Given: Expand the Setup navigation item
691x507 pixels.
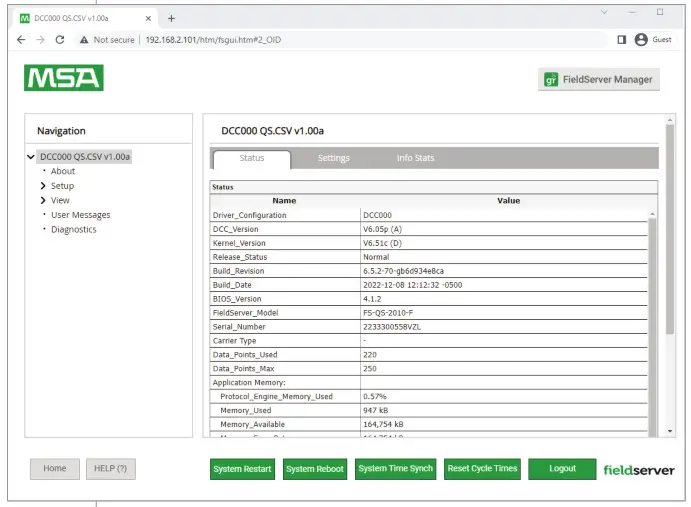Looking at the screenshot, I should click(43, 186).
